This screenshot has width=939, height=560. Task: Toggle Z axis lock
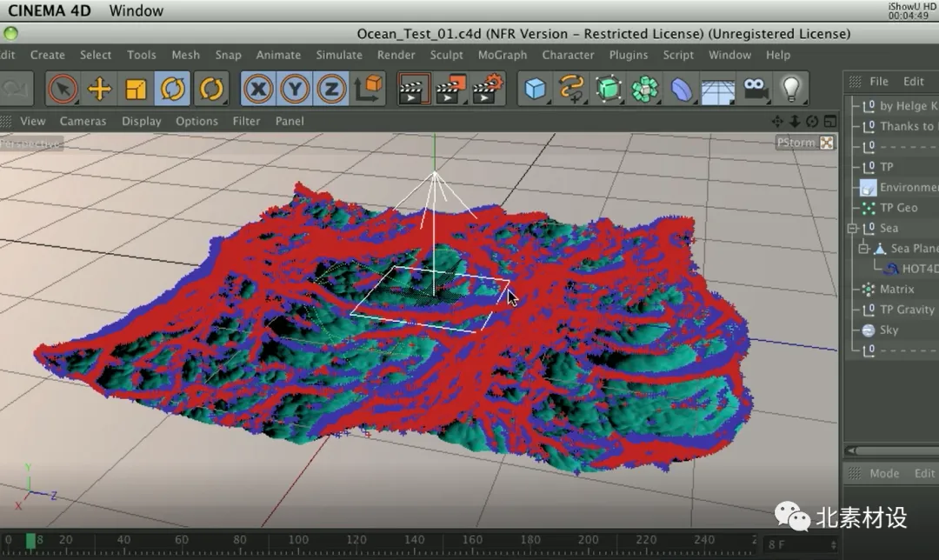pos(331,90)
